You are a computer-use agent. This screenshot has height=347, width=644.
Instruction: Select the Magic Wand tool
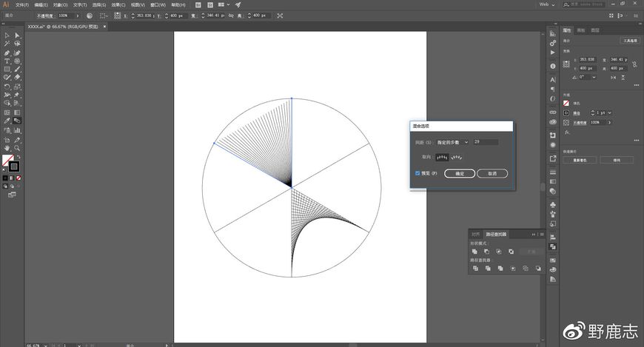(x=7, y=44)
